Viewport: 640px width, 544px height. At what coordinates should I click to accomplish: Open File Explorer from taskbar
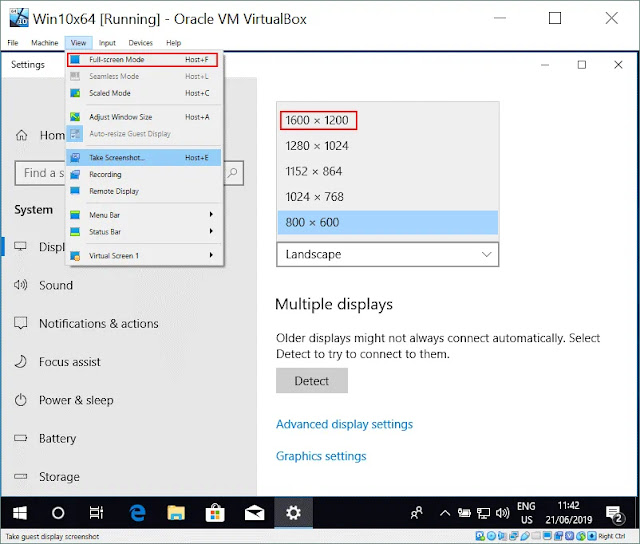tap(176, 513)
